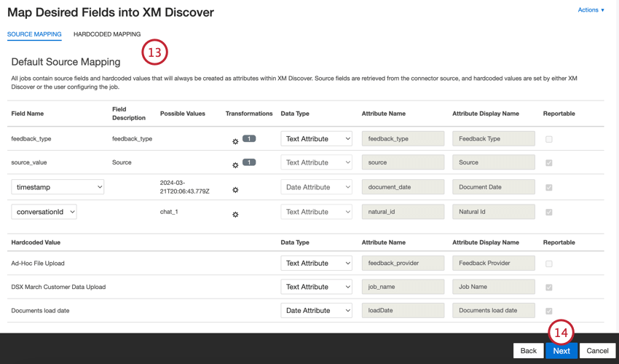Open transformations gear for feedback_type row

click(235, 141)
